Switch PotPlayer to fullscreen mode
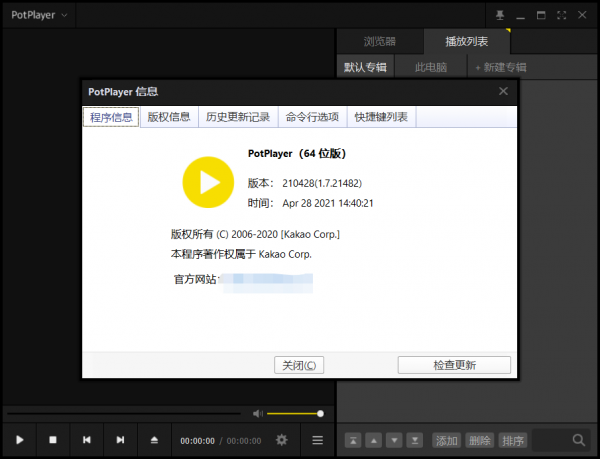Screen dimensions: 600x459 (x=562, y=15)
